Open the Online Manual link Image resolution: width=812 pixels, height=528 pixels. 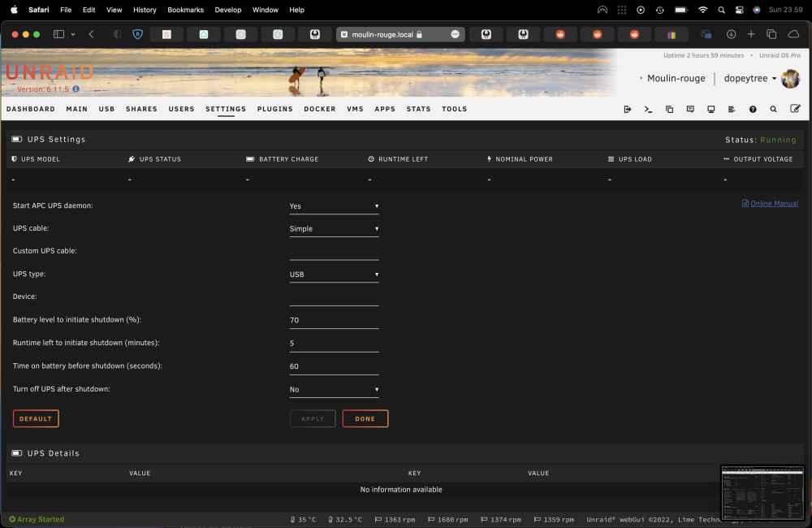coord(774,204)
